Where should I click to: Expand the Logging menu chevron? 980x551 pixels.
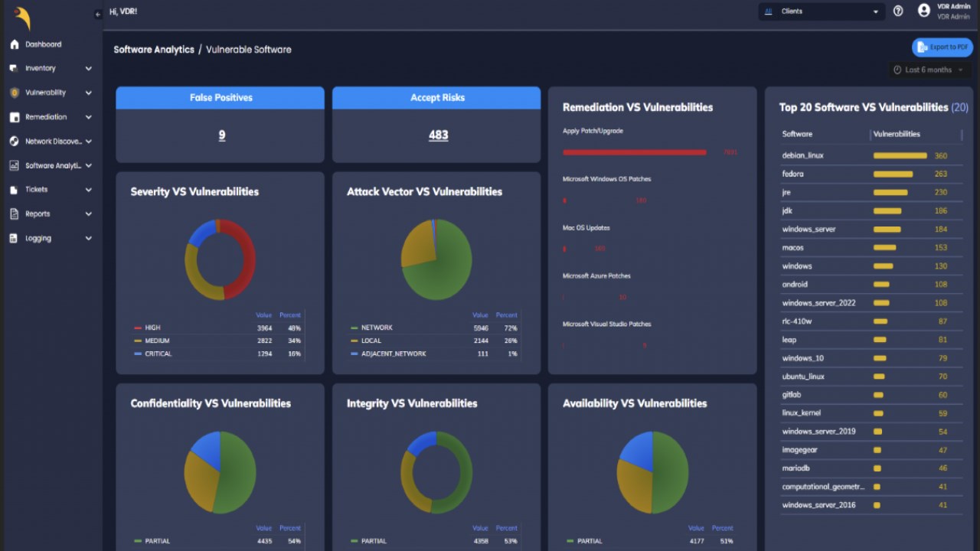(88, 238)
